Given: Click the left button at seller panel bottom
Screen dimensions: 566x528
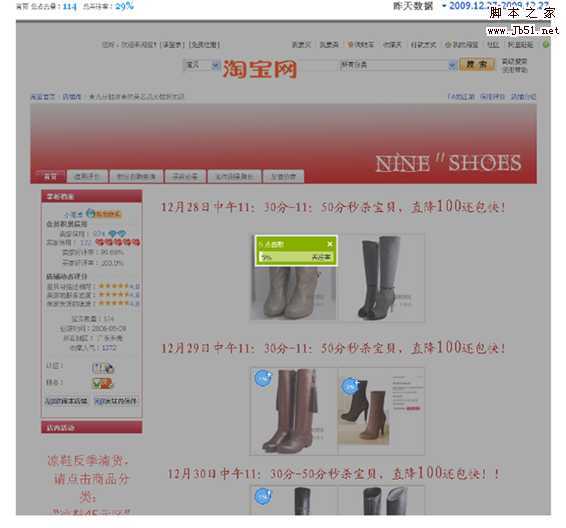Looking at the screenshot, I should pyautogui.click(x=66, y=401).
